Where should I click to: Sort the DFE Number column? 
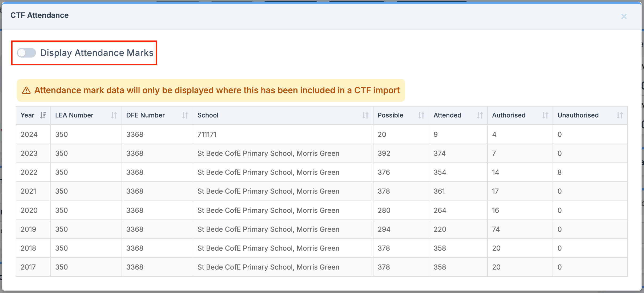click(186, 115)
